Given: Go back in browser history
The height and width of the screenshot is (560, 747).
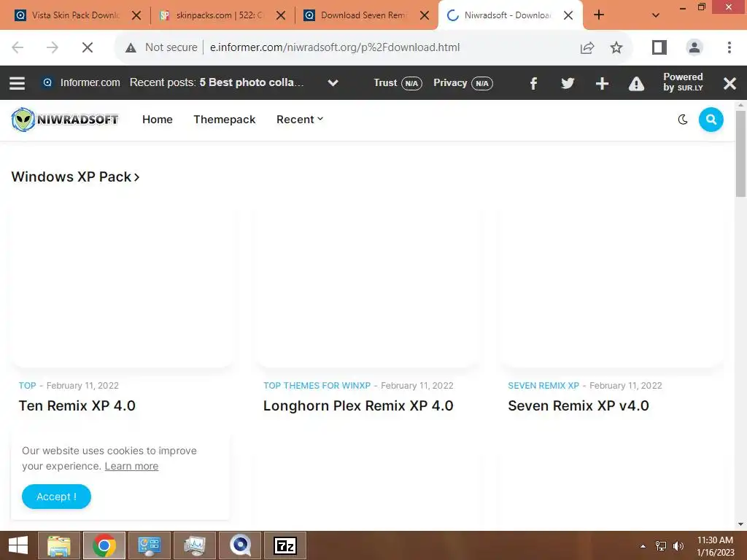Looking at the screenshot, I should (18, 47).
